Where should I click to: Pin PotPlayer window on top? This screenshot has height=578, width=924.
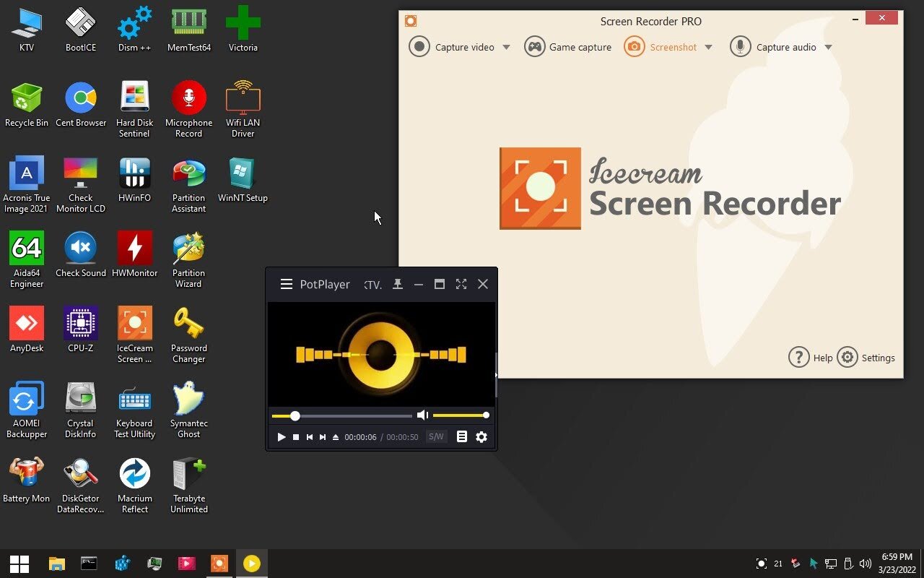coord(397,285)
